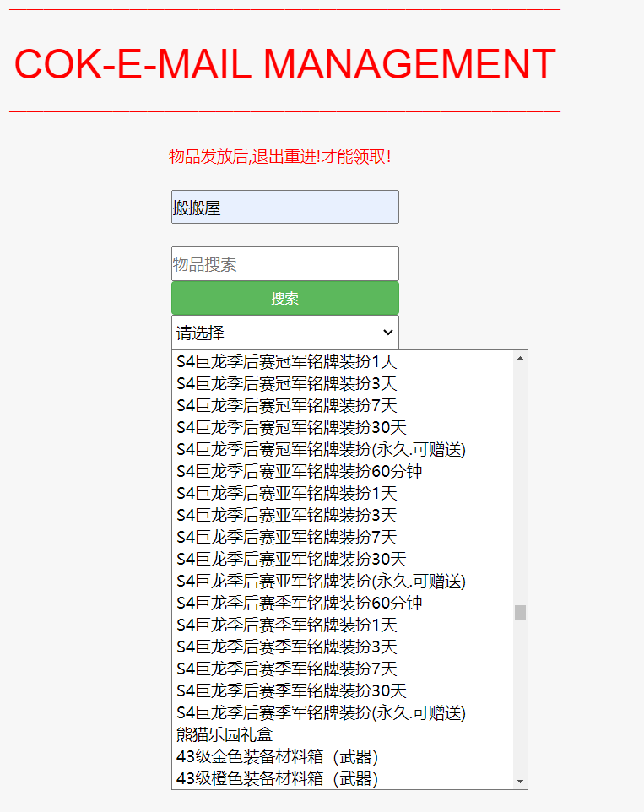Screen dimensions: 644x812
Task: Choose S4巨龙季后赛亚军铭牌装扮7天 entry
Action: point(287,538)
